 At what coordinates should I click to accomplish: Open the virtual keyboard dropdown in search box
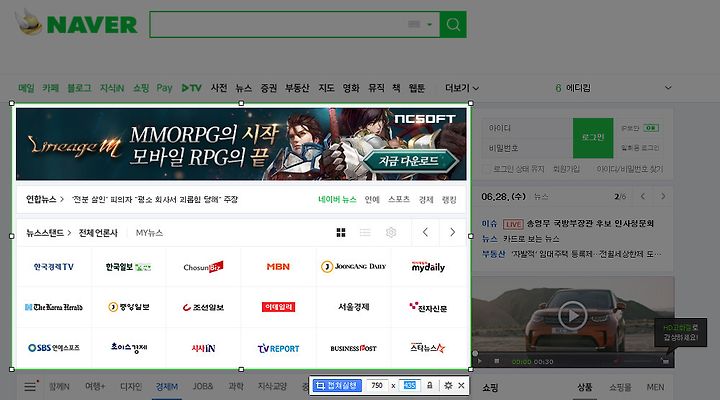tap(430, 24)
